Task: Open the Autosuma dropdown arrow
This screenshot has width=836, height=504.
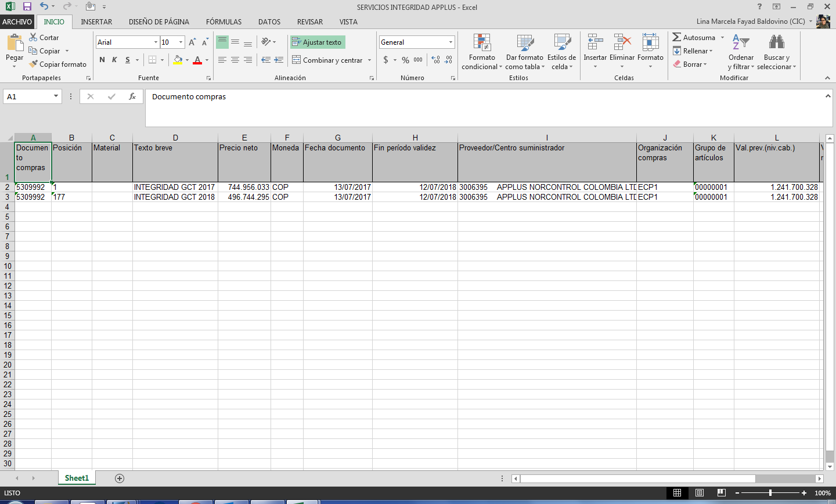Action: click(x=722, y=37)
